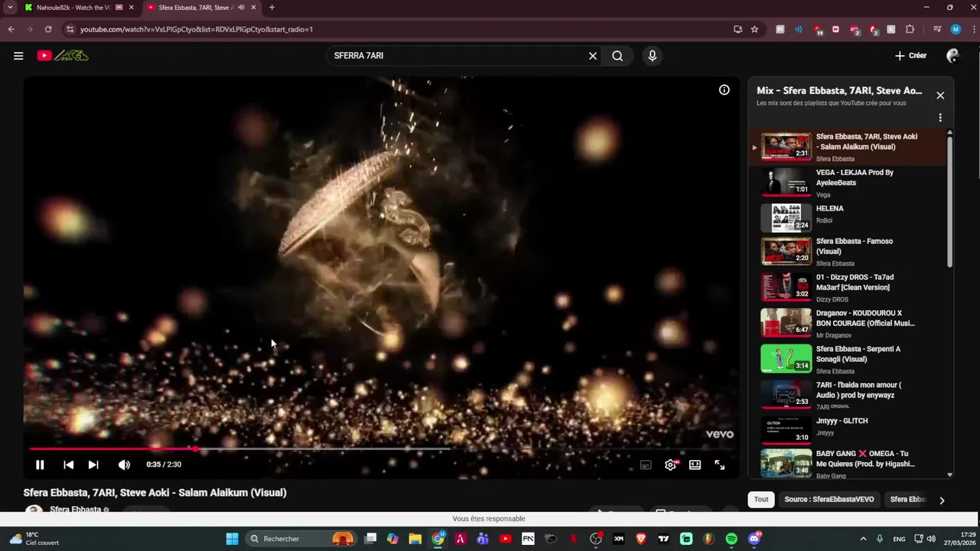Play Sfera Ebbasta - Famoso (Visual)
980x551 pixels.
848,252
